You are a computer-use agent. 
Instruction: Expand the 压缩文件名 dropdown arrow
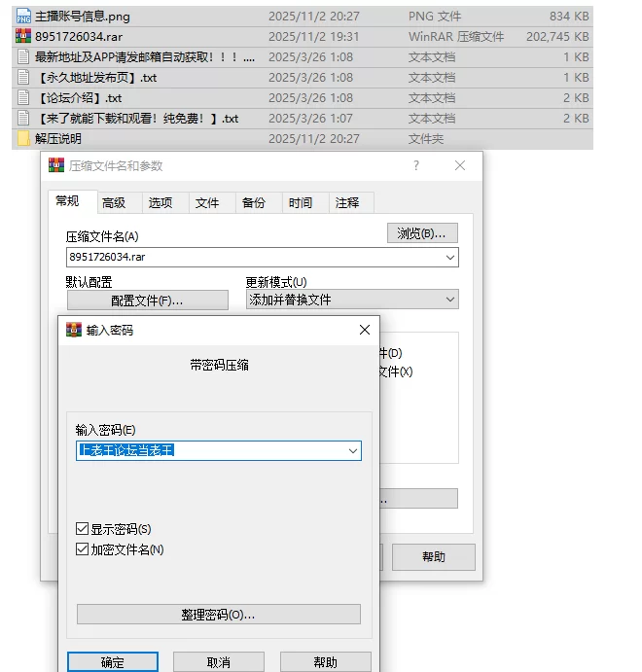tap(450, 257)
